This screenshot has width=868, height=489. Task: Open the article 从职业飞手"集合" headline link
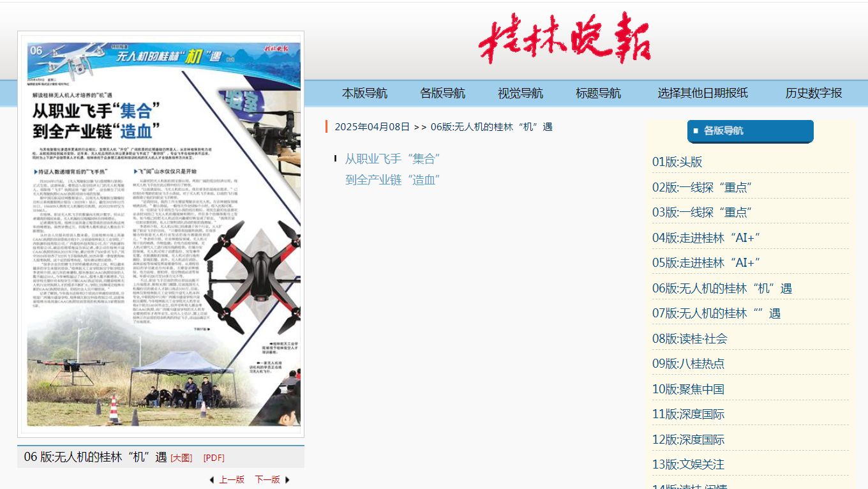[x=393, y=159]
